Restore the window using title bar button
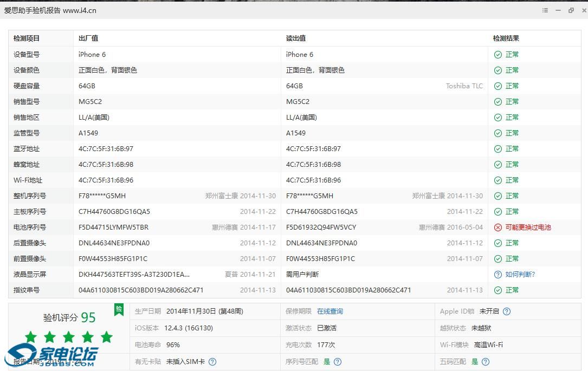The image size is (588, 371). click(x=571, y=10)
